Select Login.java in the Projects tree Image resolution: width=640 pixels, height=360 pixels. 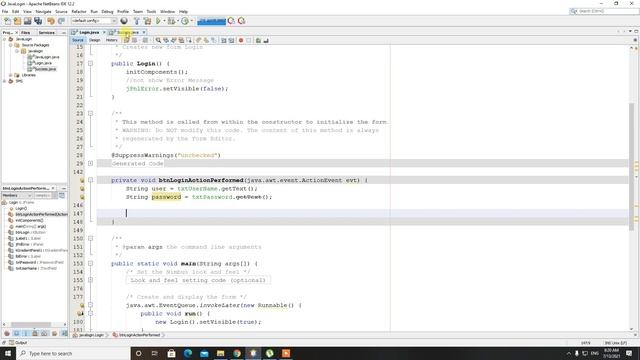point(42,63)
